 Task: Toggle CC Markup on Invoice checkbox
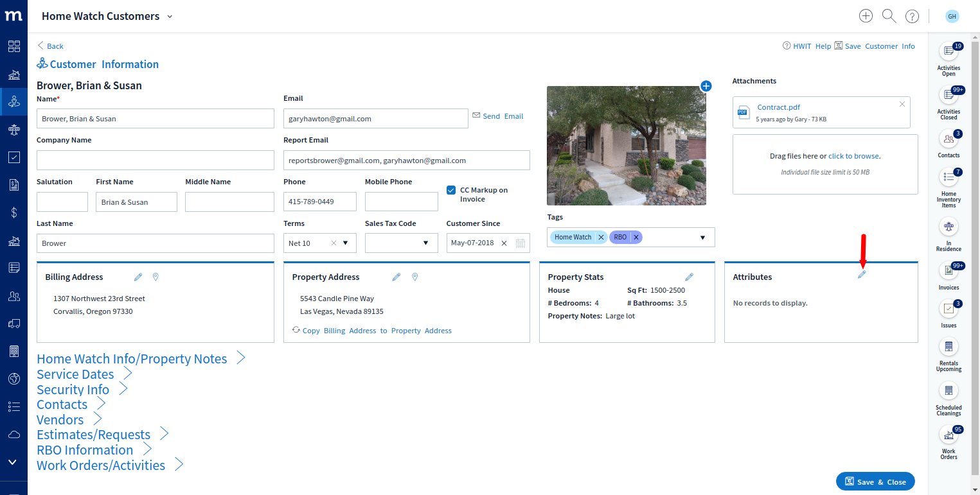coord(451,190)
